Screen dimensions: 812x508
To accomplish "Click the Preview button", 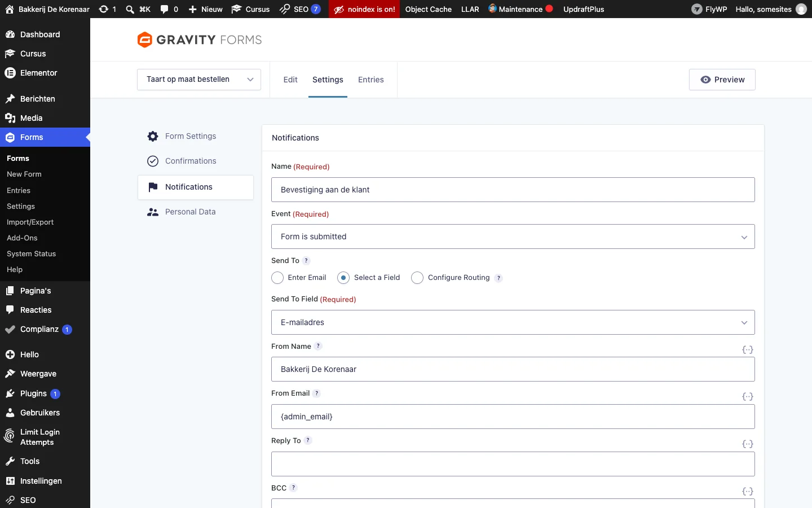I will [722, 80].
